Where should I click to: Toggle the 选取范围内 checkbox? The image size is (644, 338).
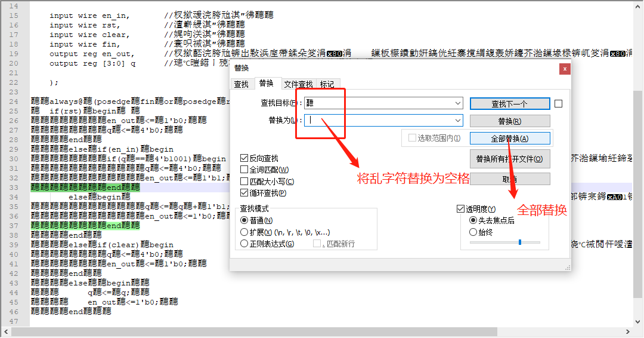[413, 138]
